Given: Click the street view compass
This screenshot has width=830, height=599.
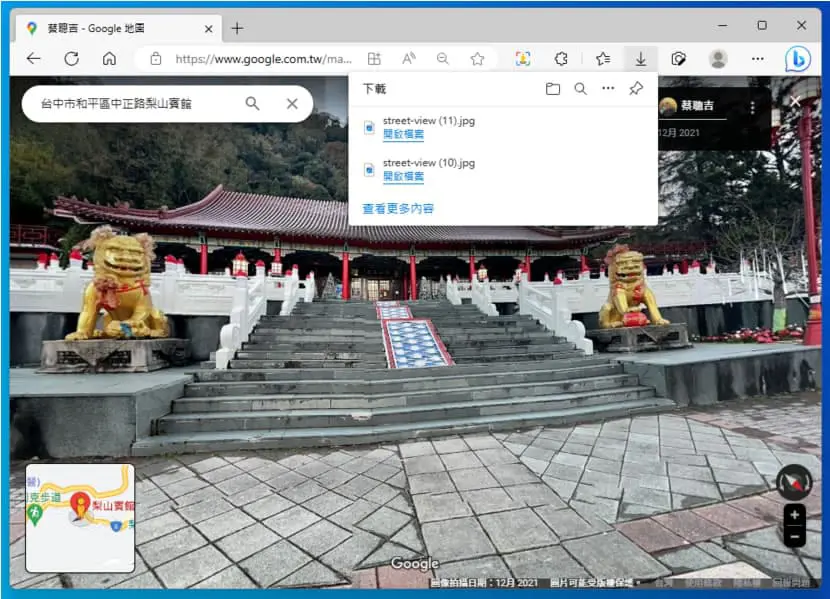Looking at the screenshot, I should tap(794, 482).
